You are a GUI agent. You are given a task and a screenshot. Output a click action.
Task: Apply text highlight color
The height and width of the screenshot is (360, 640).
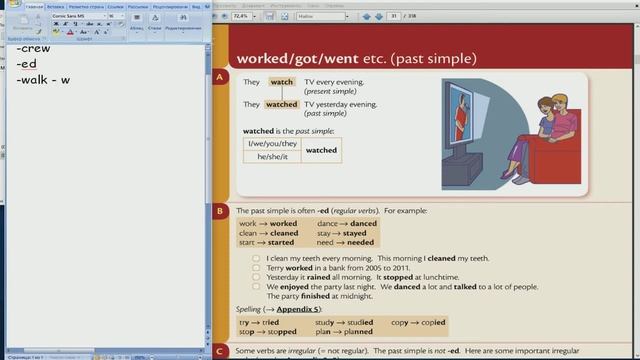[x=56, y=32]
